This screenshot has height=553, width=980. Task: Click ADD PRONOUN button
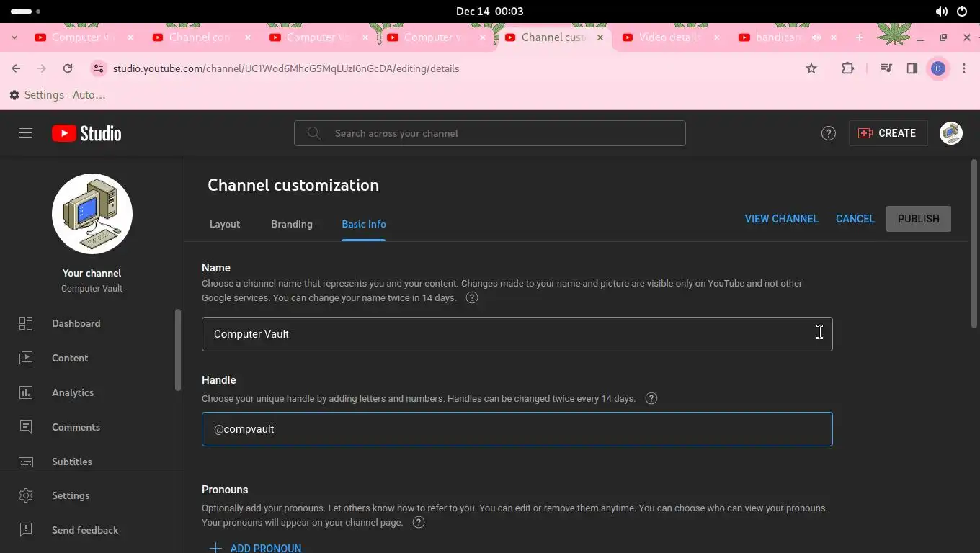click(256, 547)
